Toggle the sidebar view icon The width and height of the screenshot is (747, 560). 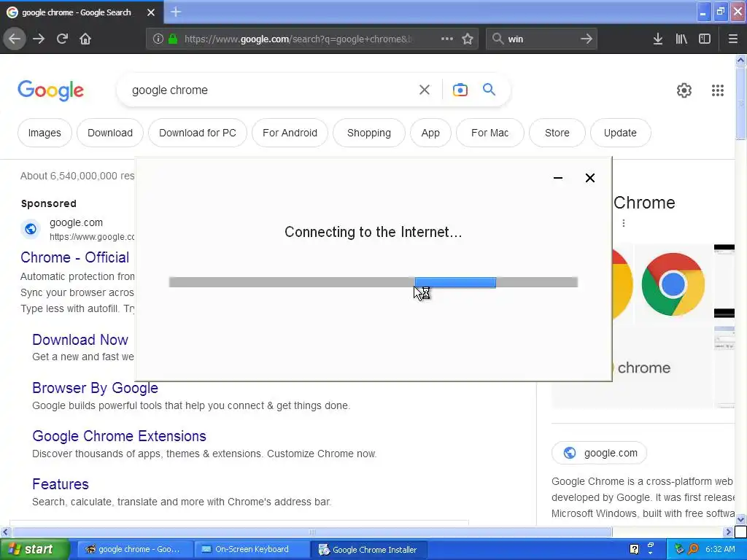tap(705, 39)
